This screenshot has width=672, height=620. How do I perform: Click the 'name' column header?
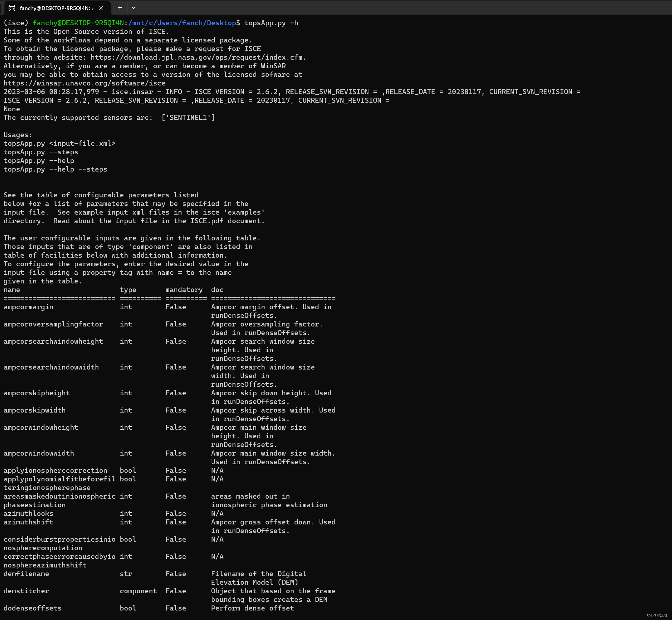tap(12, 290)
